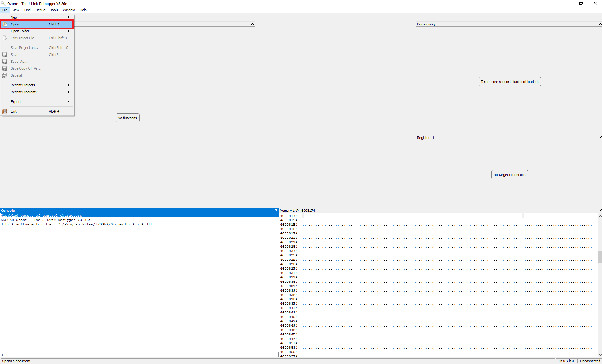
Task: Expand the Recent Projects submenu
Action: 68,85
